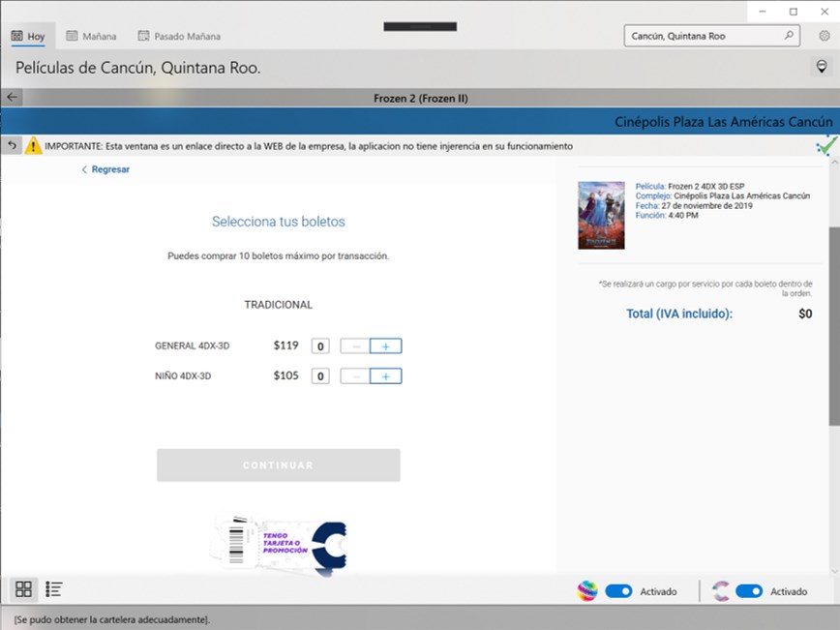Click the Frozen 2 movie poster
Viewport: 840px width, 630px height.
point(601,216)
